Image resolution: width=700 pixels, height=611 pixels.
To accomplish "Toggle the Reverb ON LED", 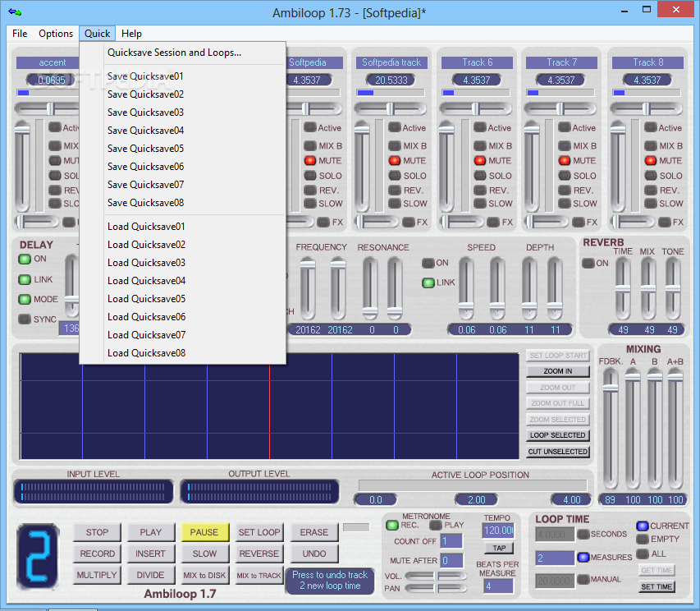I will pos(588,264).
